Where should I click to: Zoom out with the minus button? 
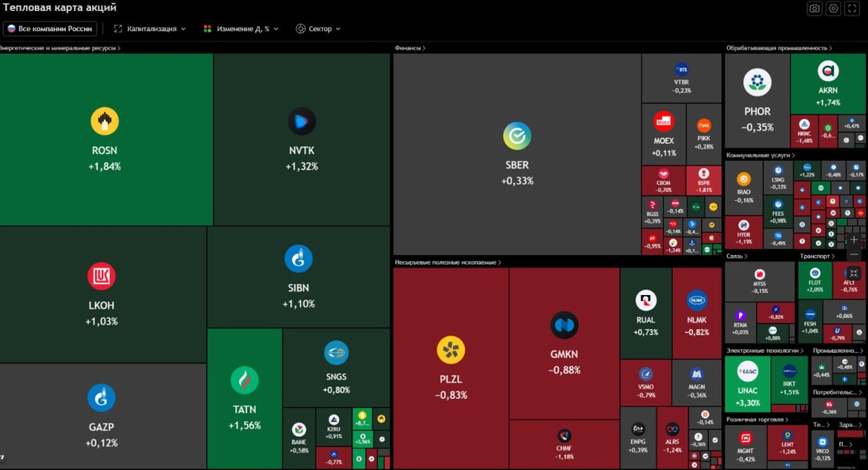coord(854,255)
